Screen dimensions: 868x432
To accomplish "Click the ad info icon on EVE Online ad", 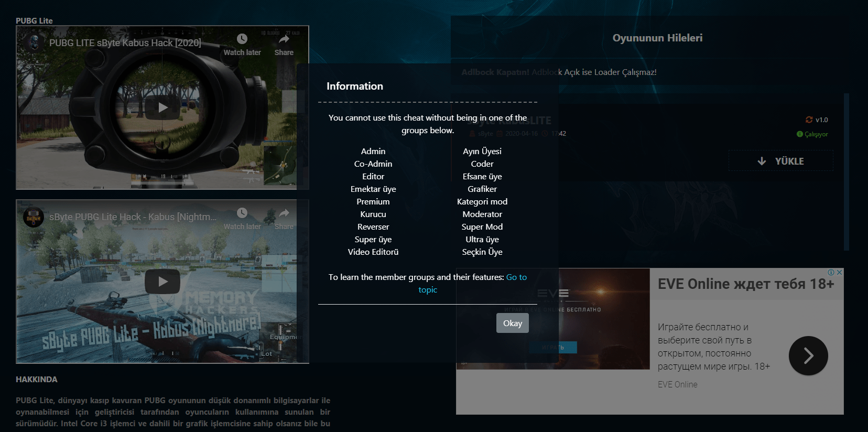I will pos(831,273).
